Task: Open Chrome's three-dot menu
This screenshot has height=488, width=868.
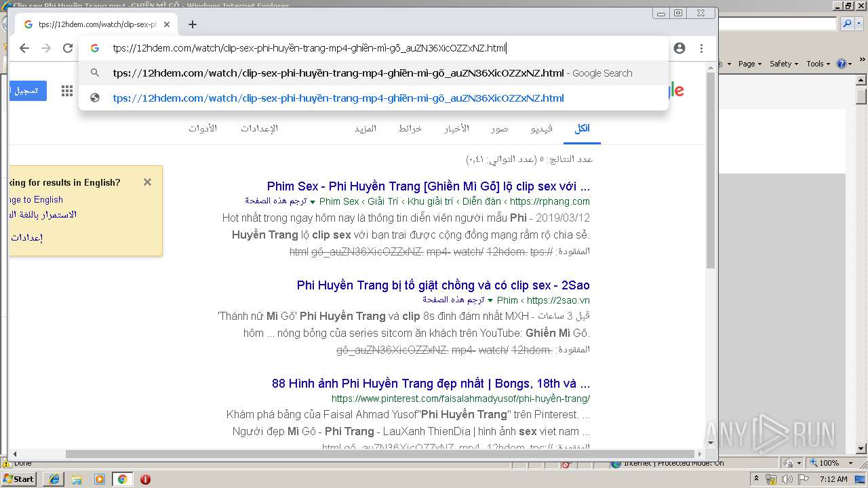Action: pos(701,48)
